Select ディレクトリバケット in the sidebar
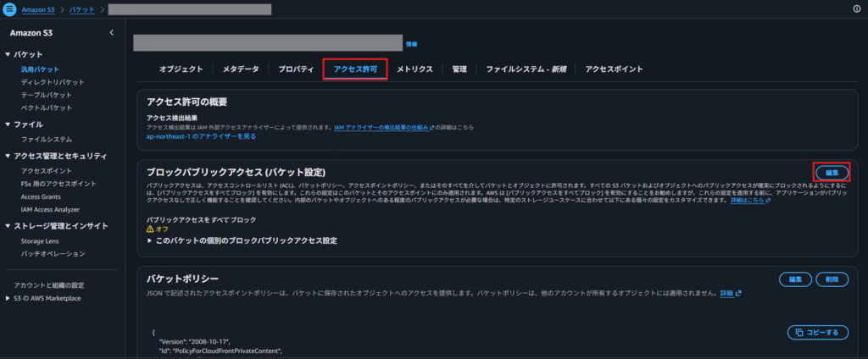Image resolution: width=868 pixels, height=359 pixels. point(53,82)
